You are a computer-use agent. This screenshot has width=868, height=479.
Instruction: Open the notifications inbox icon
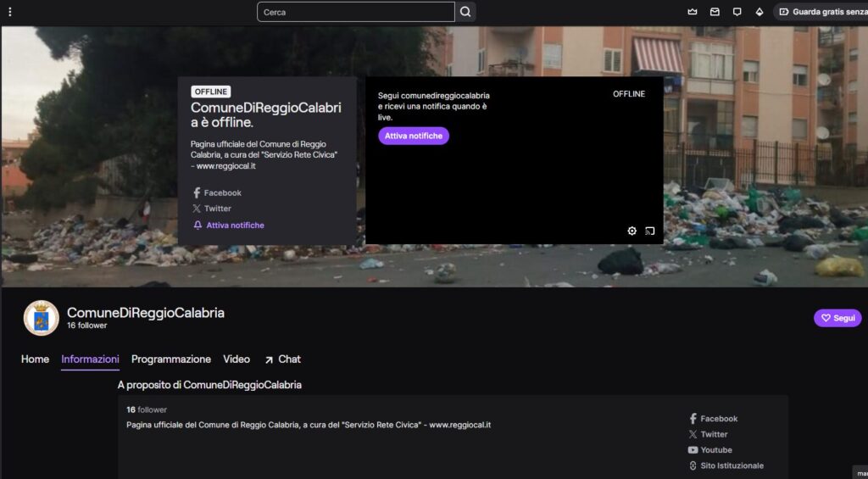[715, 12]
